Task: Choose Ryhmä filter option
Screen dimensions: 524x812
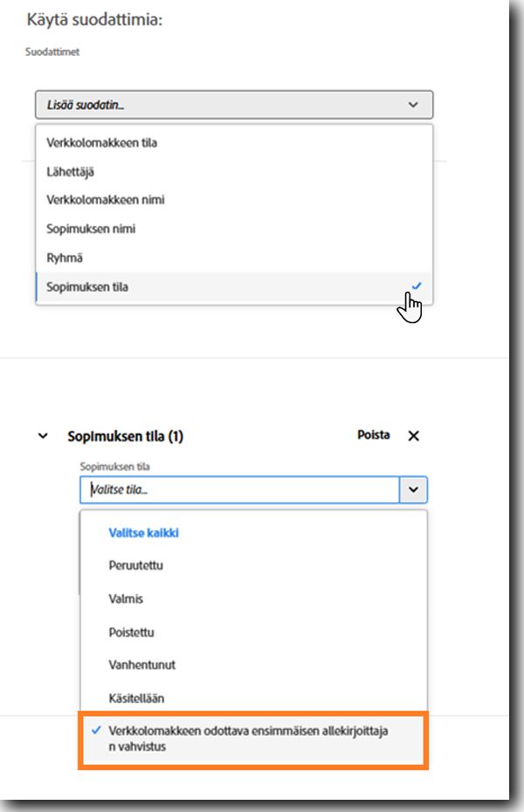Action: 234,258
